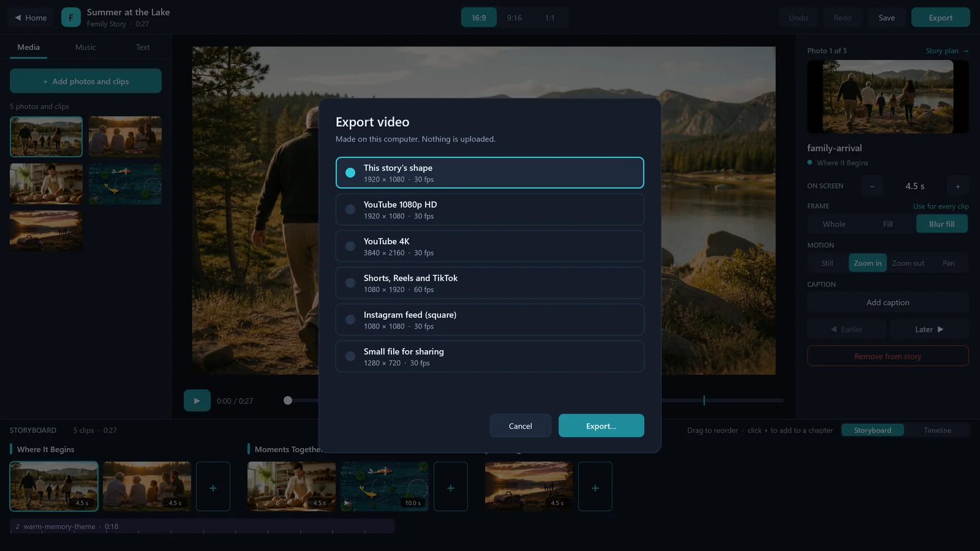Open the Text tab
980x551 pixels.
coord(143,47)
